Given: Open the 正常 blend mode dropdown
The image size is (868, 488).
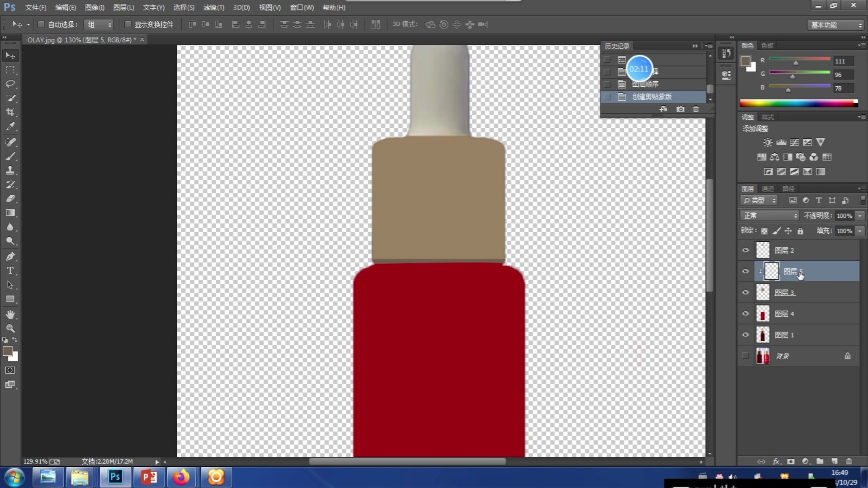Looking at the screenshot, I should pos(769,216).
